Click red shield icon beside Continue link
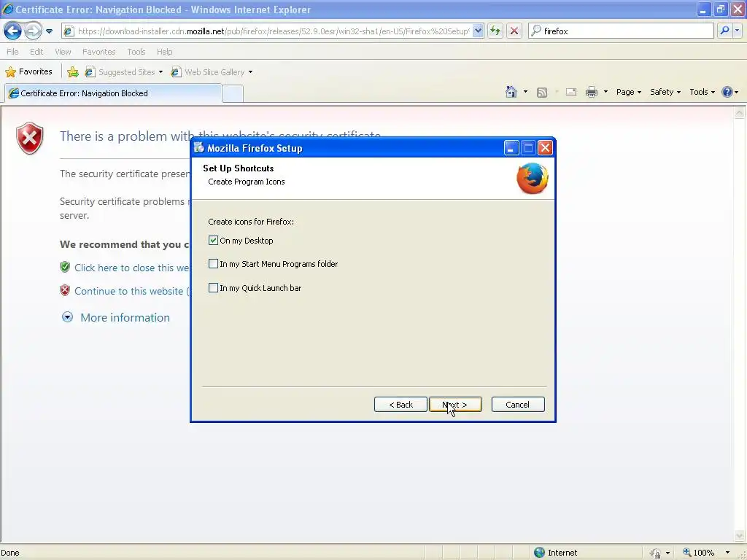747x560 pixels. [65, 290]
